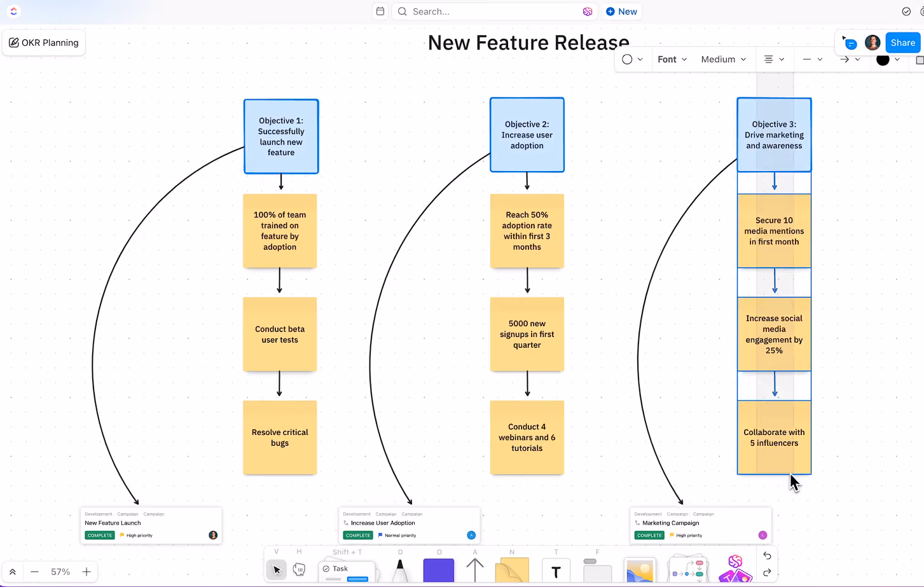This screenshot has width=924, height=587.
Task: Select the Objective 3: Drive marketing box
Action: click(x=774, y=135)
